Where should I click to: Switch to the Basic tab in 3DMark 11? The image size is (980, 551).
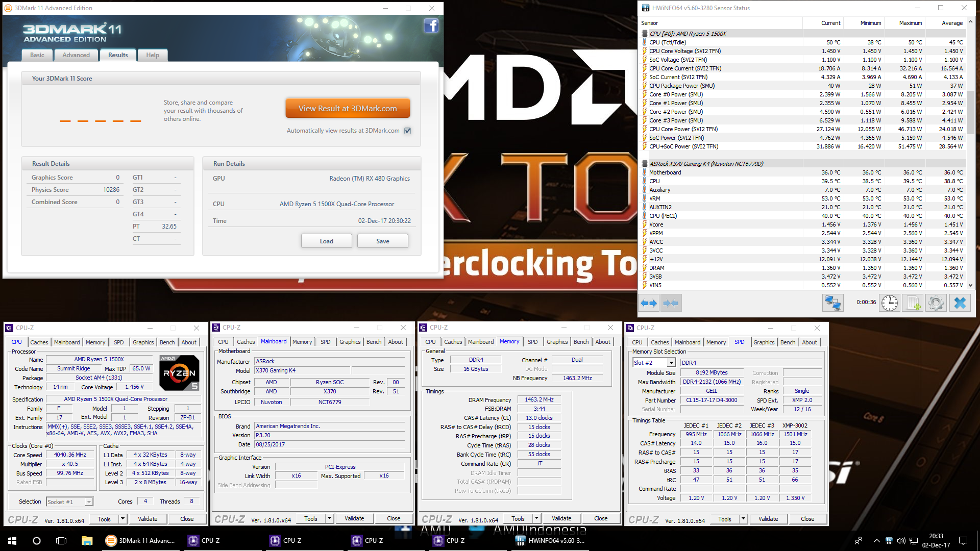point(37,55)
